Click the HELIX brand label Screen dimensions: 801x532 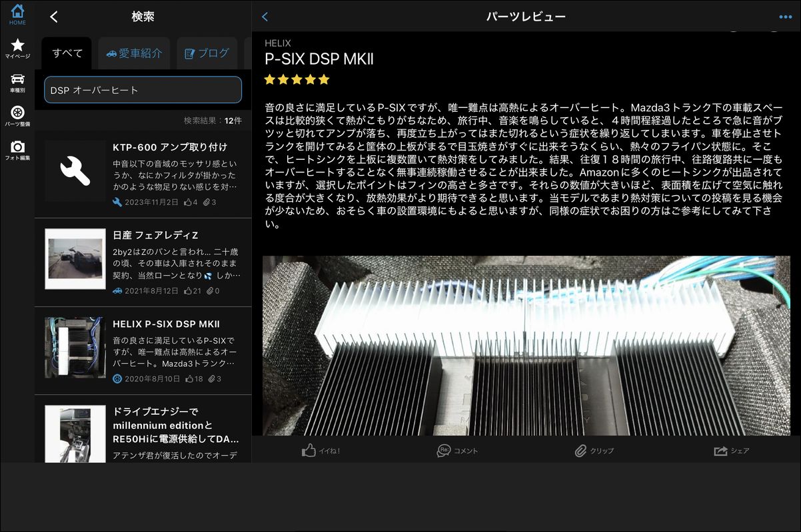pos(278,43)
